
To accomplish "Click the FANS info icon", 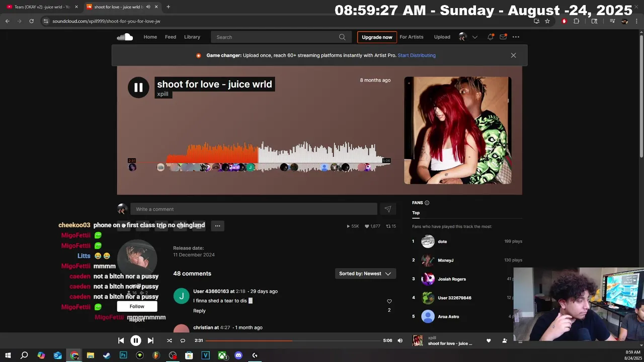I will (427, 203).
